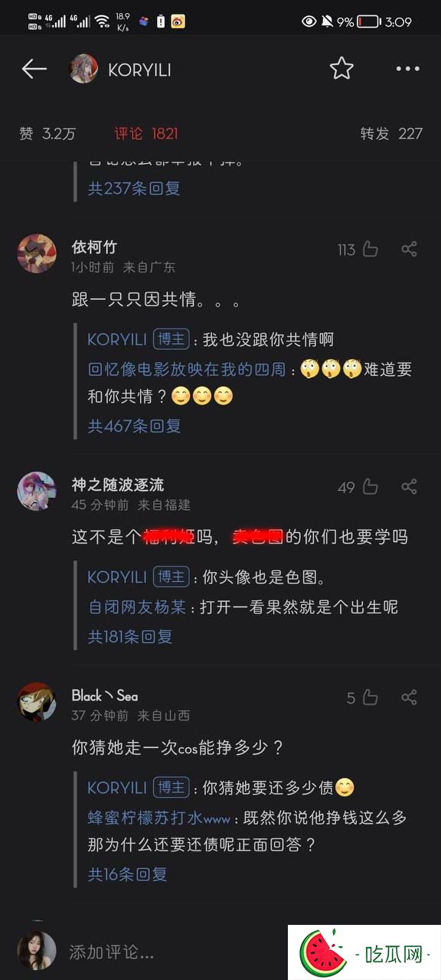441x980 pixels.
Task: Tap the back arrow icon
Action: (x=34, y=69)
